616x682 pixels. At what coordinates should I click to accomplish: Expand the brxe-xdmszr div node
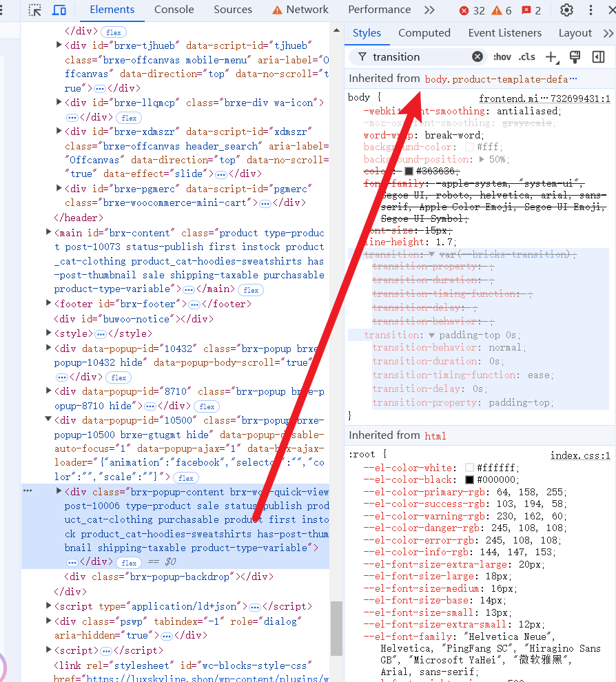click(59, 130)
